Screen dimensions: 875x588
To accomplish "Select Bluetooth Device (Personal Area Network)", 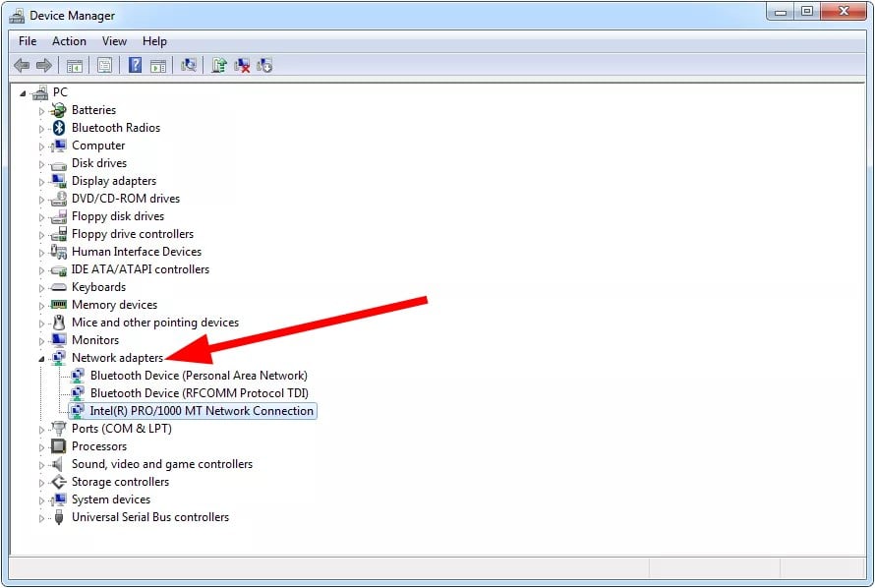I will point(199,376).
